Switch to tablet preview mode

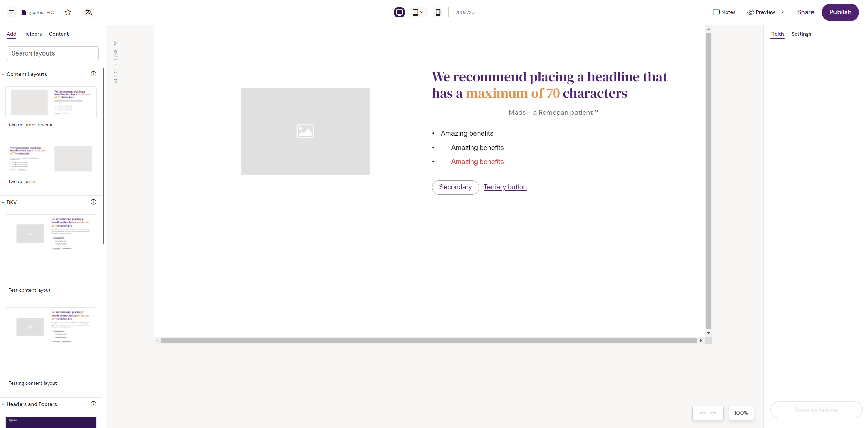416,12
